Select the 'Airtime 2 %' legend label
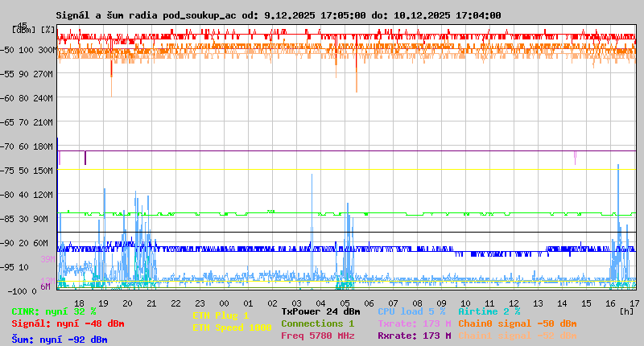The width and height of the screenshot is (644, 346). pyautogui.click(x=489, y=311)
